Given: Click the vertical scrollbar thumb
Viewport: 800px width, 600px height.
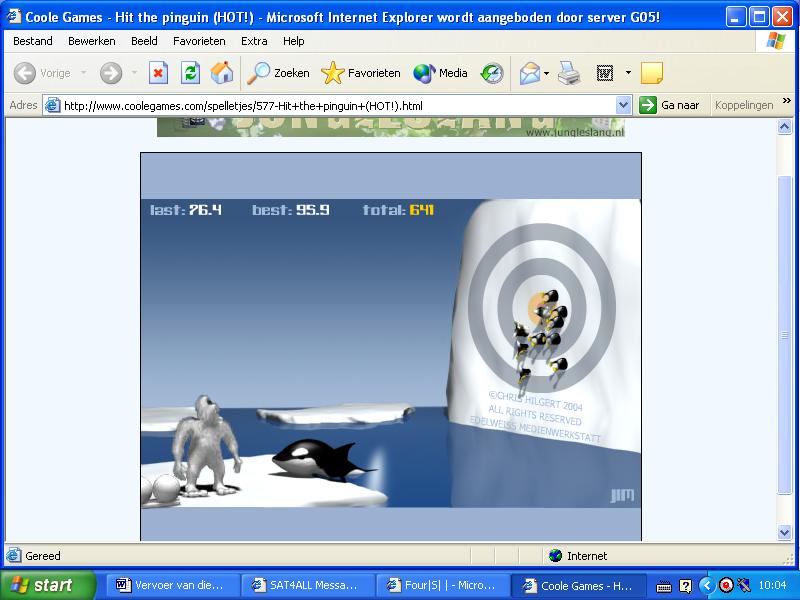Looking at the screenshot, I should click(x=785, y=335).
